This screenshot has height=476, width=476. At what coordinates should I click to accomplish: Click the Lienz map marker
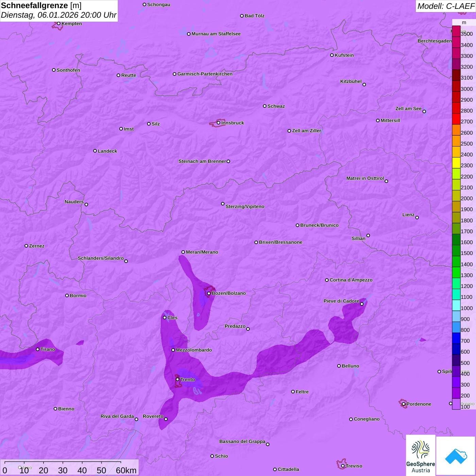(417, 218)
